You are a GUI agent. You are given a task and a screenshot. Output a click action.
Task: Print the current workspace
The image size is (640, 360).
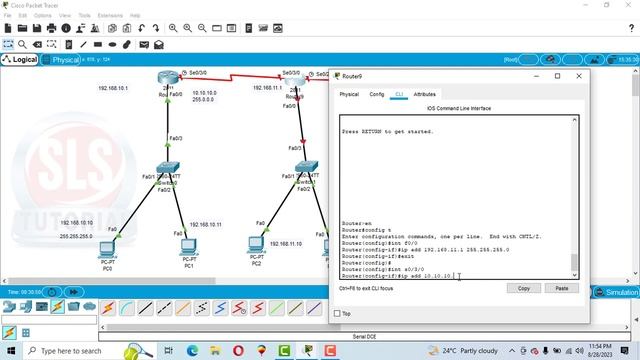51,28
